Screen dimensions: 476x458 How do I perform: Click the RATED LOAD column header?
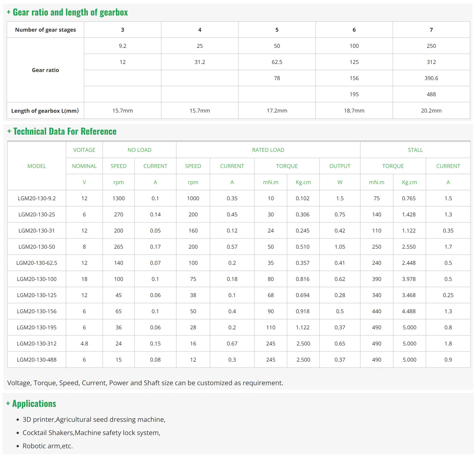[268, 150]
